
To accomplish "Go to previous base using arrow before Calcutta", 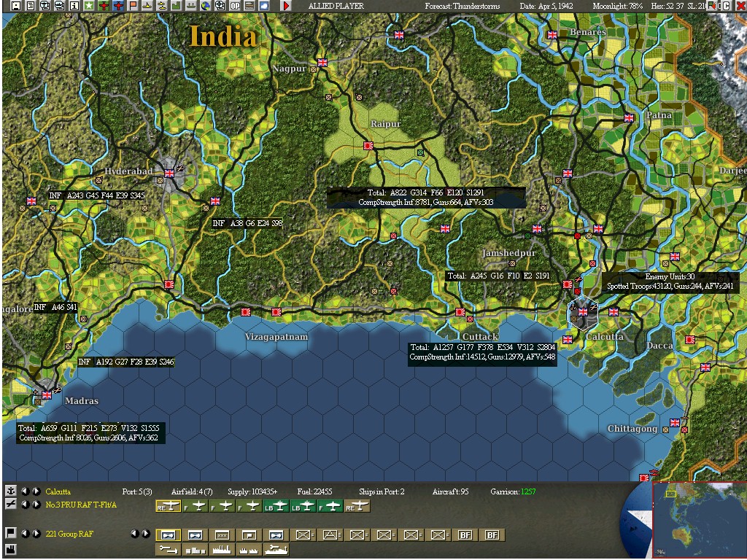I will coord(26,491).
